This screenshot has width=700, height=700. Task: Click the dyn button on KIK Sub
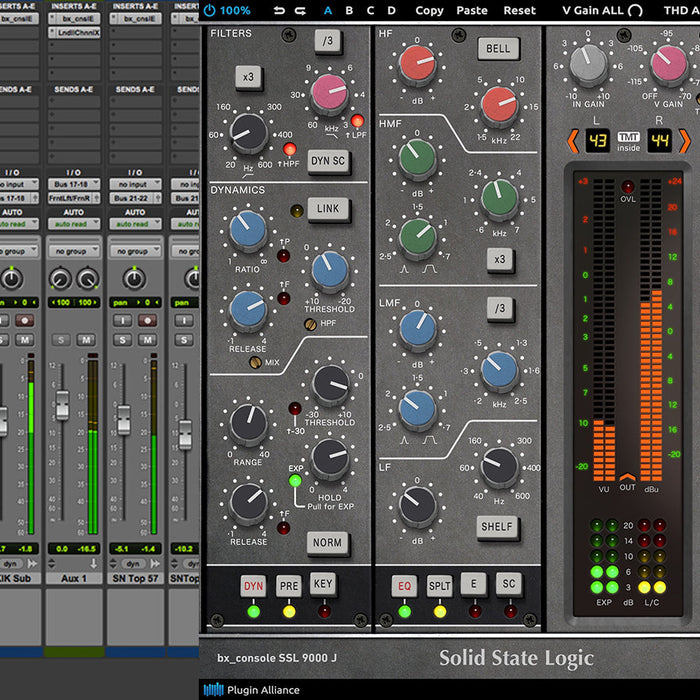click(x=11, y=563)
